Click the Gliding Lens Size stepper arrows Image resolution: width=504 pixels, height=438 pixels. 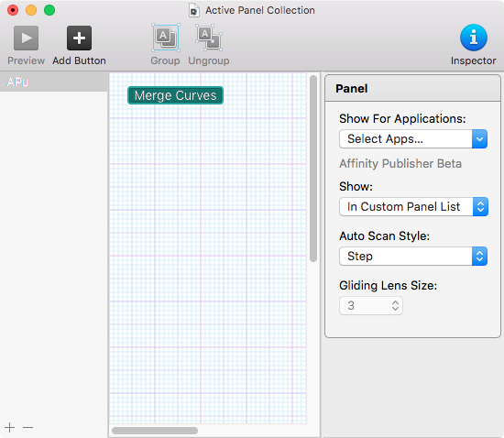(395, 306)
